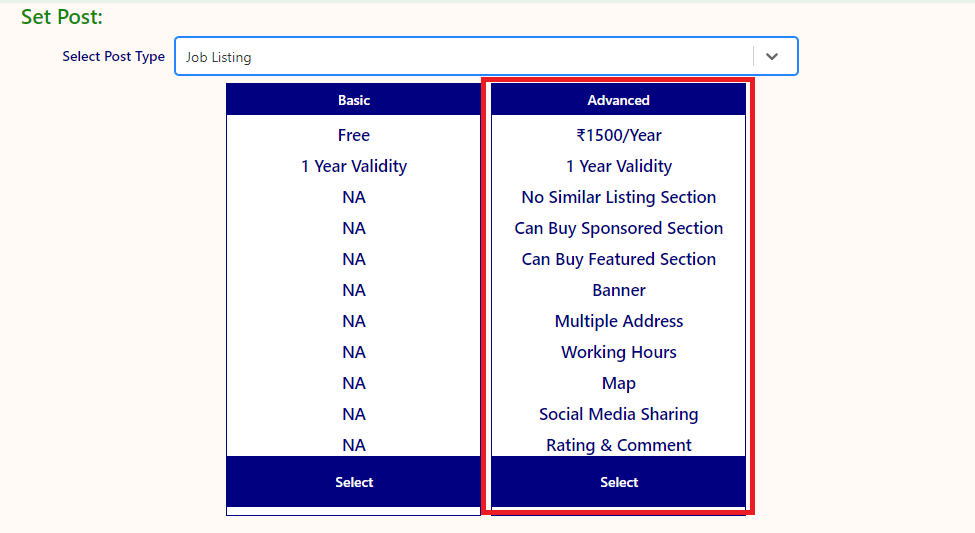Click 1 Year Validity in Advanced plan
The height and width of the screenshot is (533, 975).
tap(618, 166)
